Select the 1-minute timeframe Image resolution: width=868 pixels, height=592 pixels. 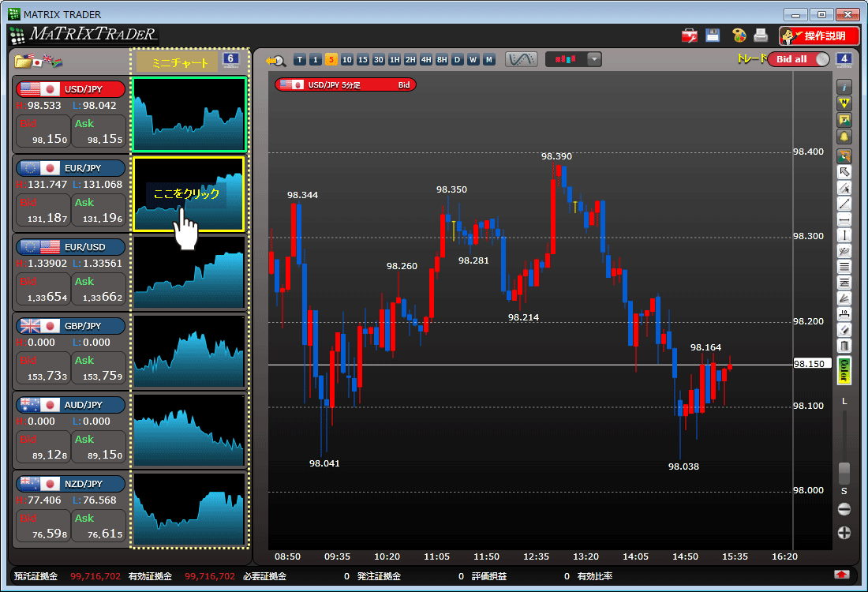pos(315,60)
